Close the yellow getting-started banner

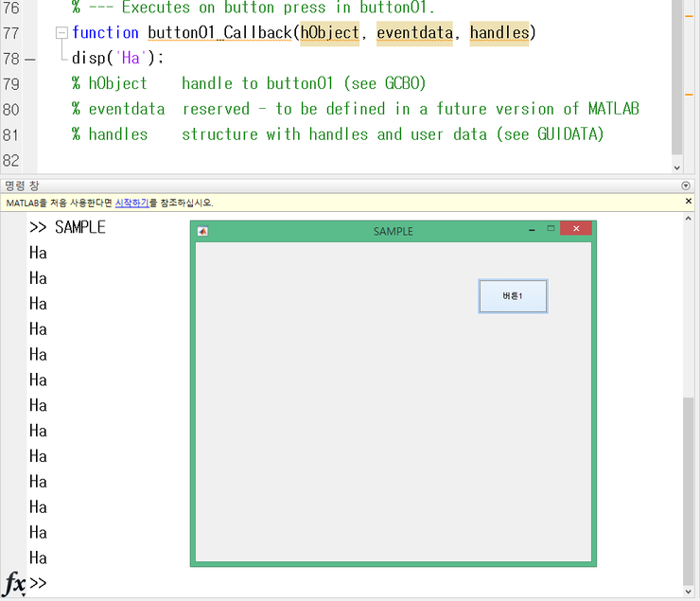(689, 202)
